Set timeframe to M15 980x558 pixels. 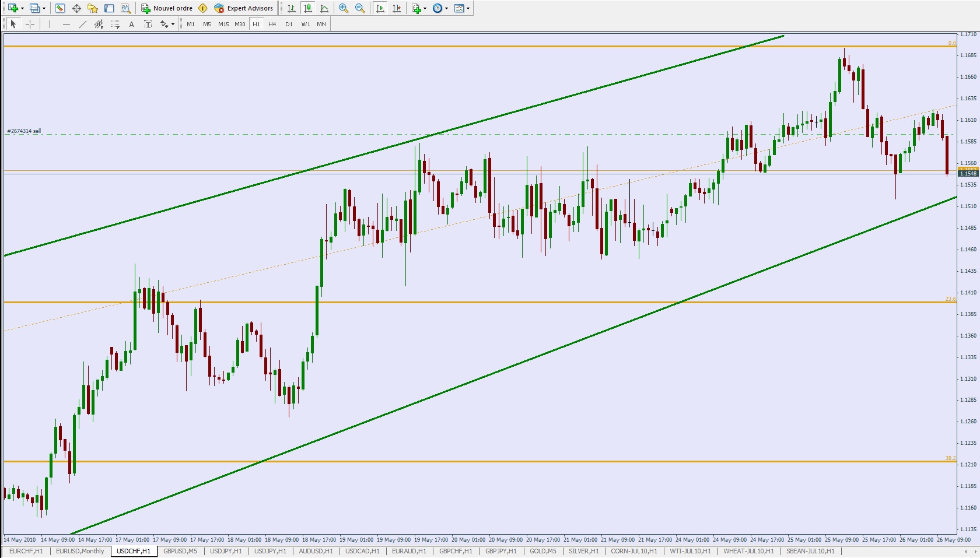[223, 24]
